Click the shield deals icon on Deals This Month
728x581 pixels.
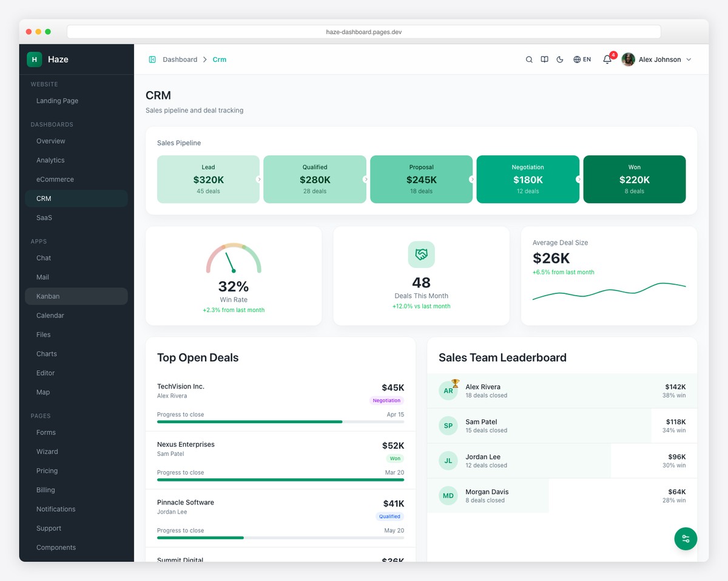[x=421, y=254]
